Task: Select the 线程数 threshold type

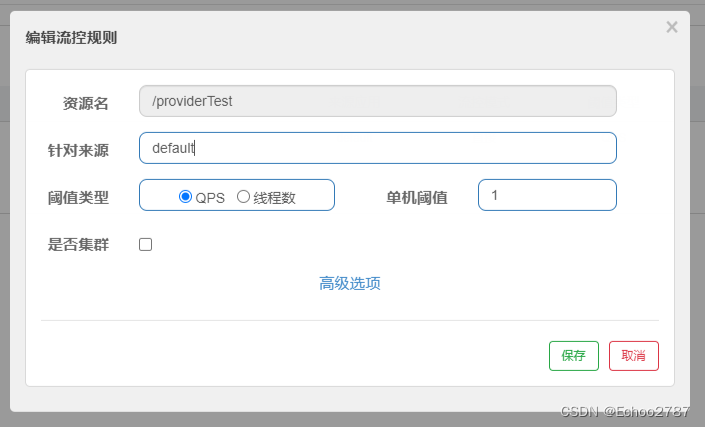Action: click(x=243, y=196)
